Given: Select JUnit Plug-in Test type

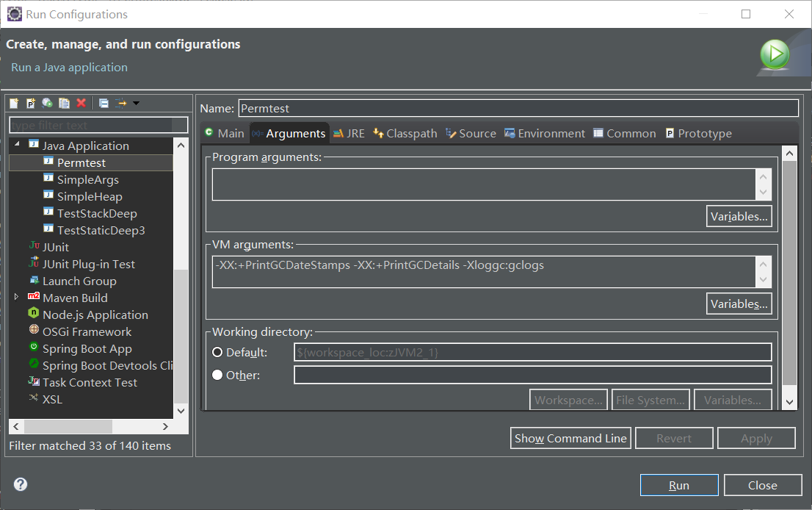Looking at the screenshot, I should (89, 265).
